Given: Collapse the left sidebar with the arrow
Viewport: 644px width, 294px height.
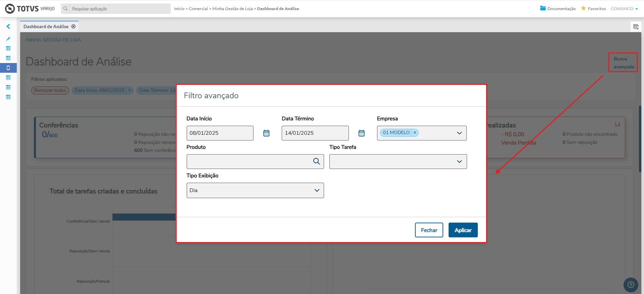Looking at the screenshot, I should (x=8, y=26).
